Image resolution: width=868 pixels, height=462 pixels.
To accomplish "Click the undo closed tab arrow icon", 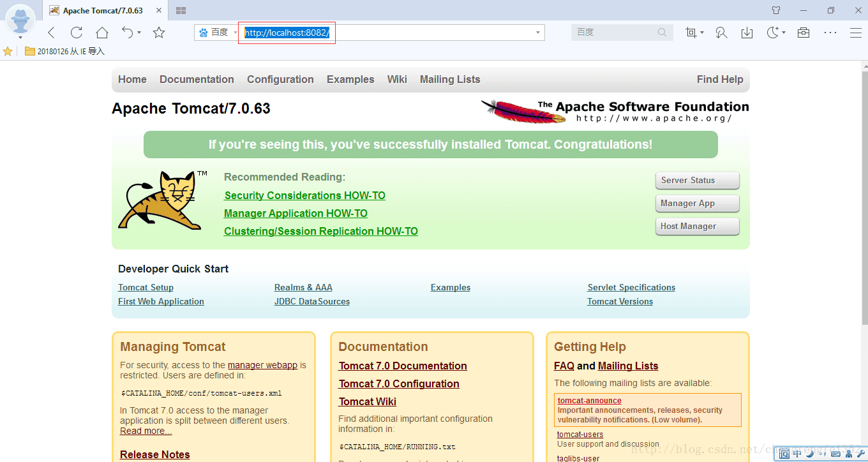I will 128,32.
